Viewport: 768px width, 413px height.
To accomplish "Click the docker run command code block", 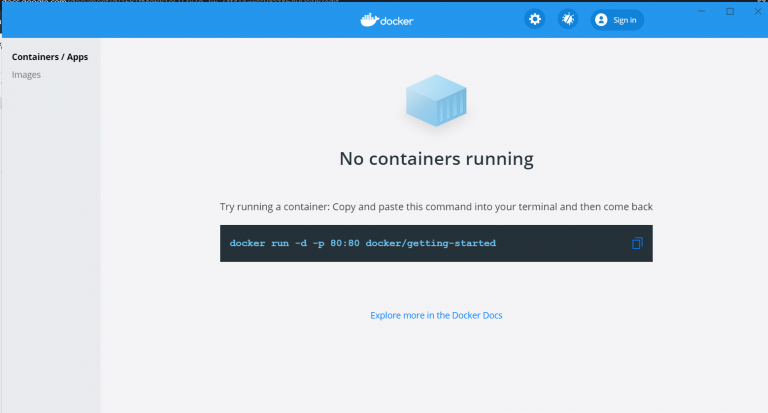I will point(436,243).
